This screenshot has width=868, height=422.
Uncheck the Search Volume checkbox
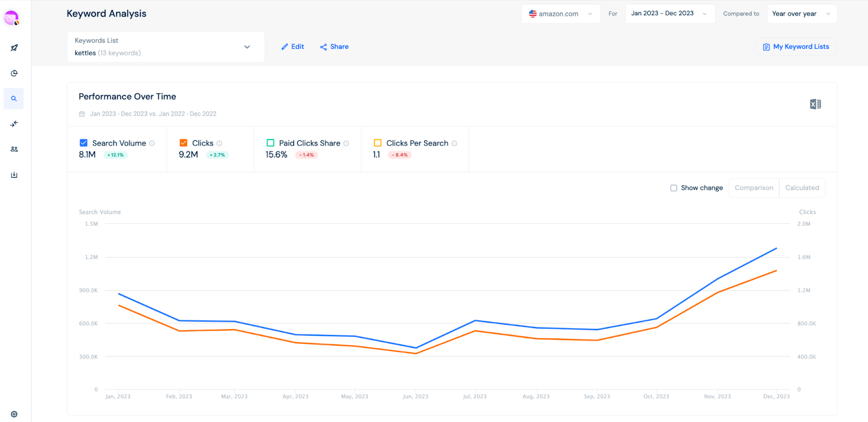(84, 143)
